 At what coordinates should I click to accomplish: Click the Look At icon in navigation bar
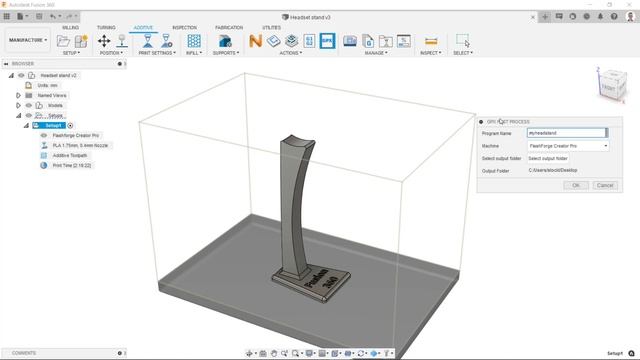tap(263, 353)
